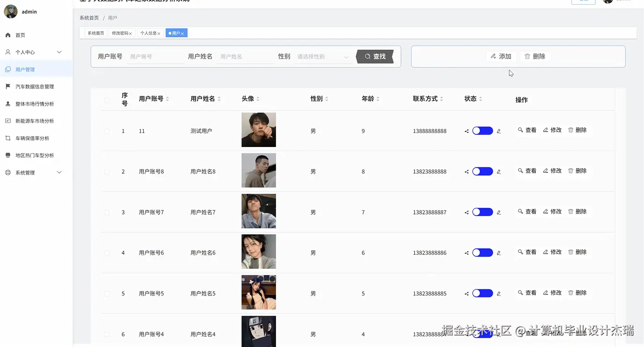Toggle status switch for 用户姓名7
The width and height of the screenshot is (644, 347).
(x=482, y=212)
